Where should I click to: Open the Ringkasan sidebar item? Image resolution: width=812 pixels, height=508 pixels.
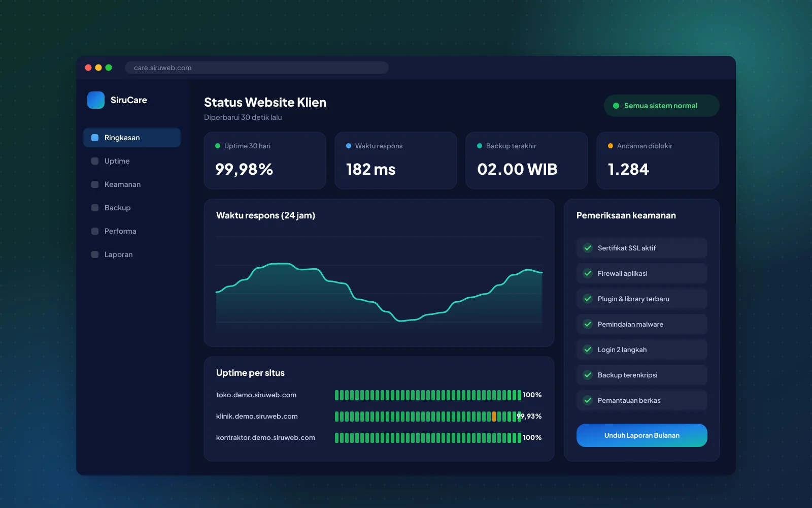pos(132,138)
